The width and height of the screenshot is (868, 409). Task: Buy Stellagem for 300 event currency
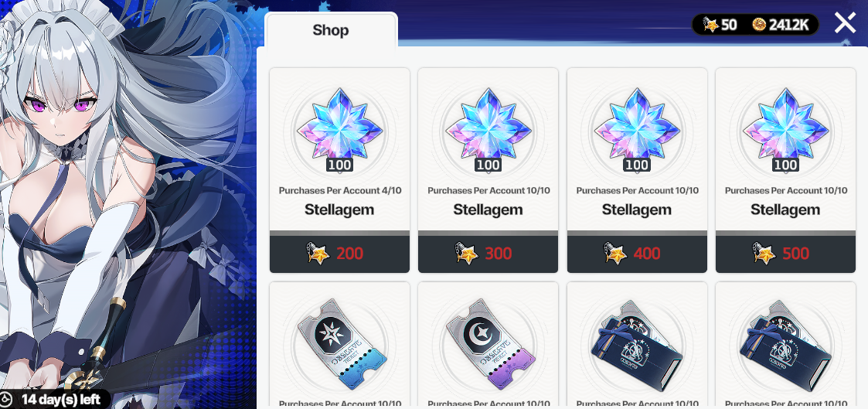(x=488, y=254)
